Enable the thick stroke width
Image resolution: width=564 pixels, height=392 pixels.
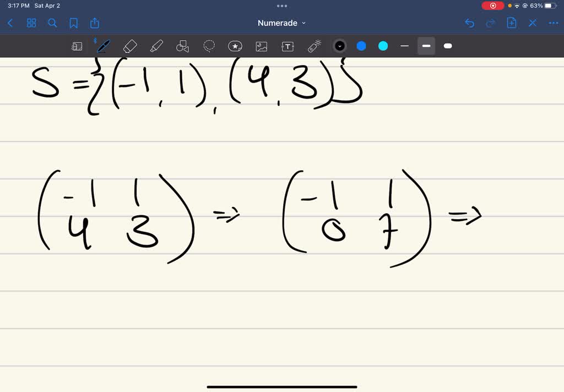pos(448,46)
